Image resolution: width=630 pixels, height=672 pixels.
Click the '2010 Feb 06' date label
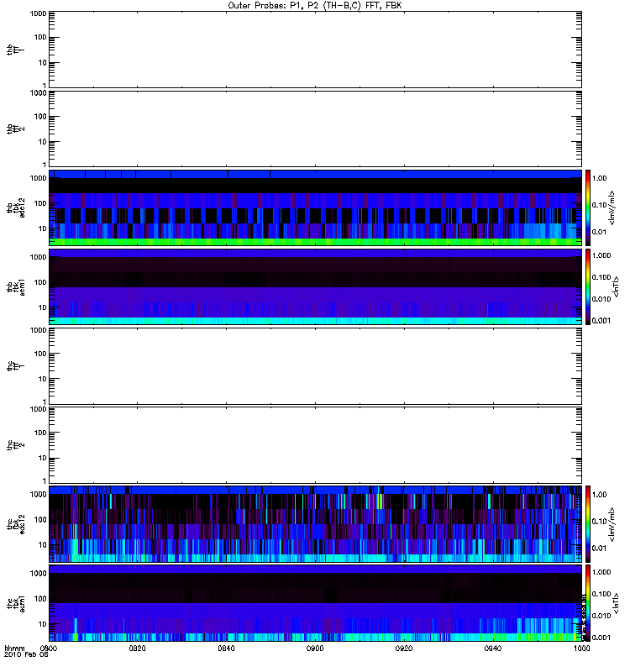26,654
